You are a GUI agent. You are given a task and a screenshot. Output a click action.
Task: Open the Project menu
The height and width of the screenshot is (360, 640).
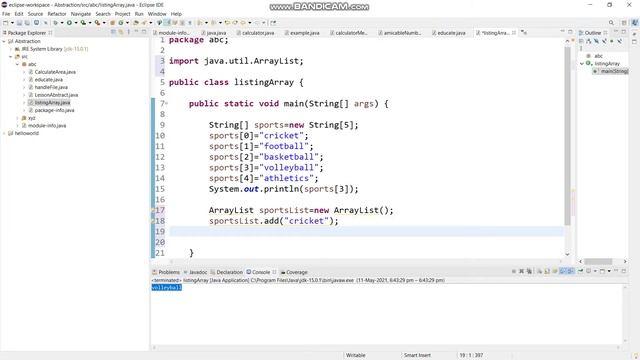(x=122, y=14)
